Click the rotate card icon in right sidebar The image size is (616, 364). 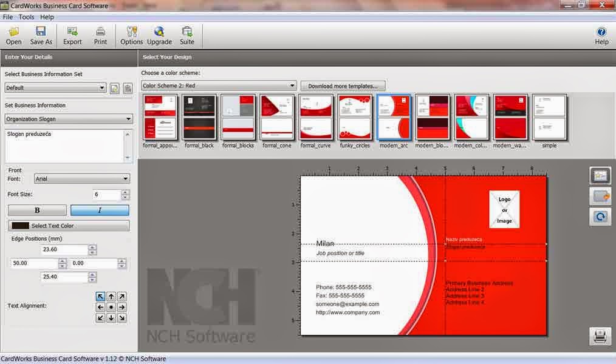click(x=600, y=217)
